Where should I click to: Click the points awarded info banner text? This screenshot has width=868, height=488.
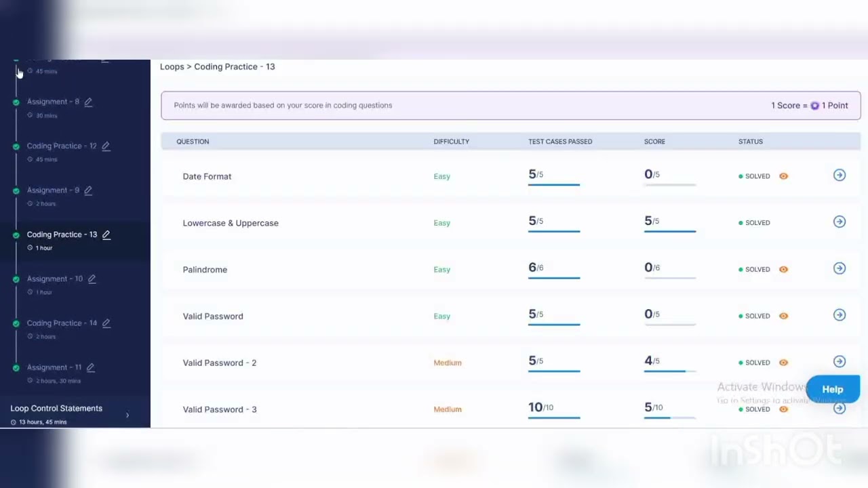point(283,106)
